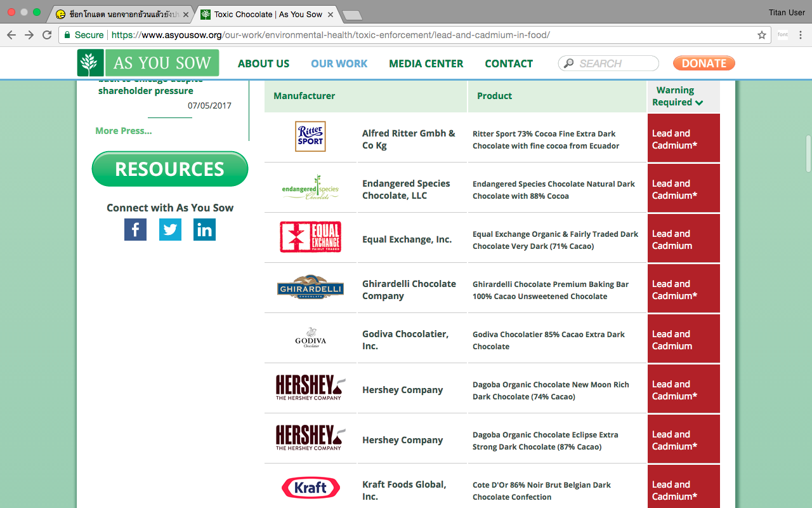Open the LinkedIn social icon
The image size is (812, 508).
click(x=204, y=229)
